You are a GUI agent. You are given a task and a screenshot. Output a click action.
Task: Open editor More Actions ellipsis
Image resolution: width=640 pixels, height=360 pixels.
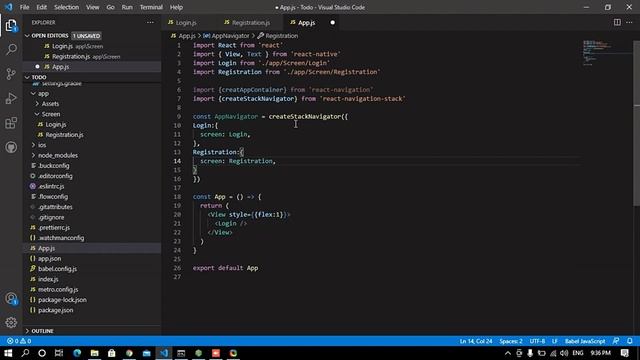(629, 22)
